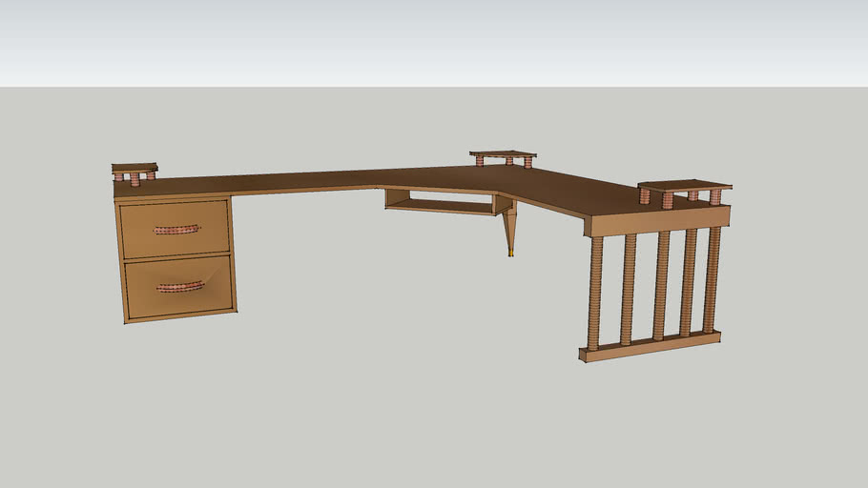The image size is (868, 488).
Task: Select the rightmost threaded column
Action: tap(712, 278)
